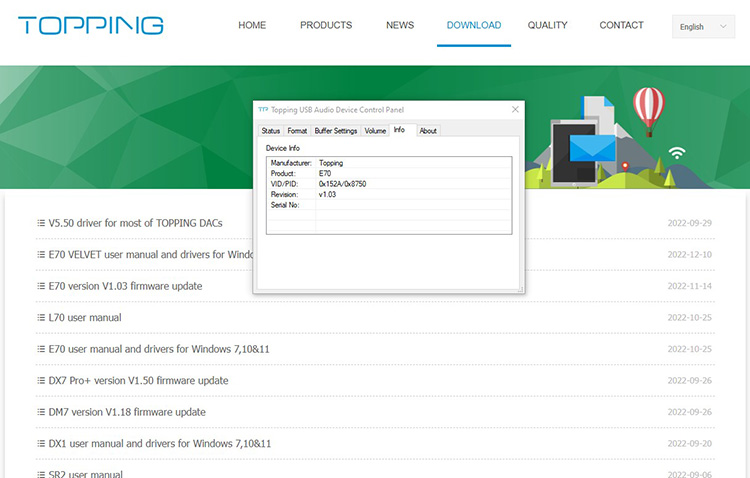Viewport: 750px width, 478px height.
Task: Open V5.50 driver for most TOPPING DACs
Action: click(x=135, y=223)
